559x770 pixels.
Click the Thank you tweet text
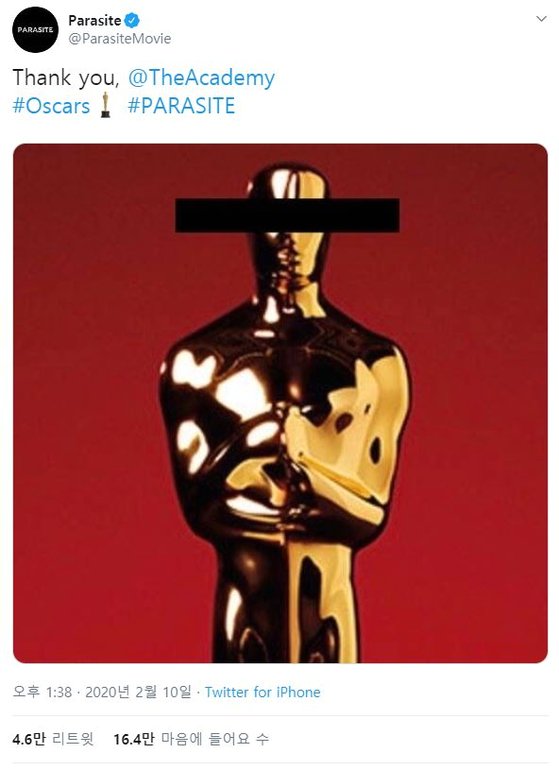tap(66, 78)
